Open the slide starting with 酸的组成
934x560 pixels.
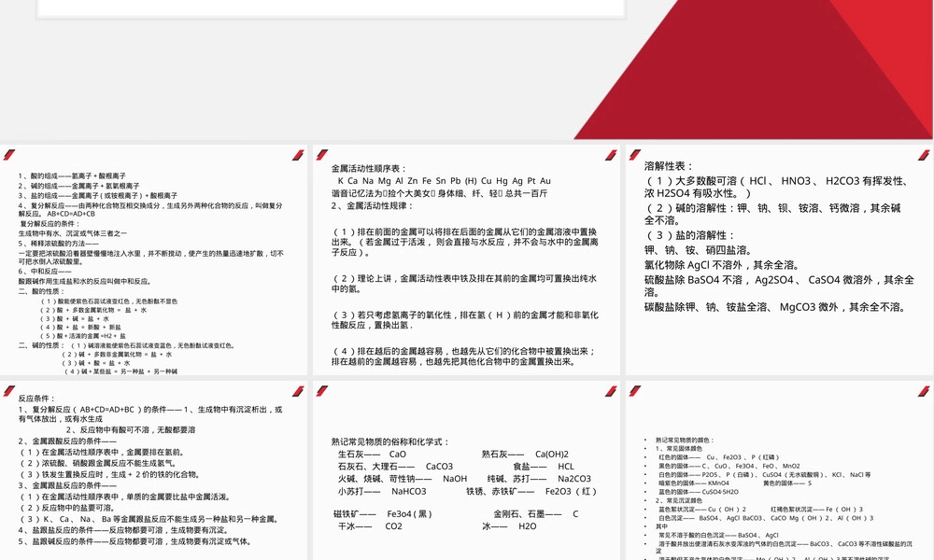click(x=154, y=260)
